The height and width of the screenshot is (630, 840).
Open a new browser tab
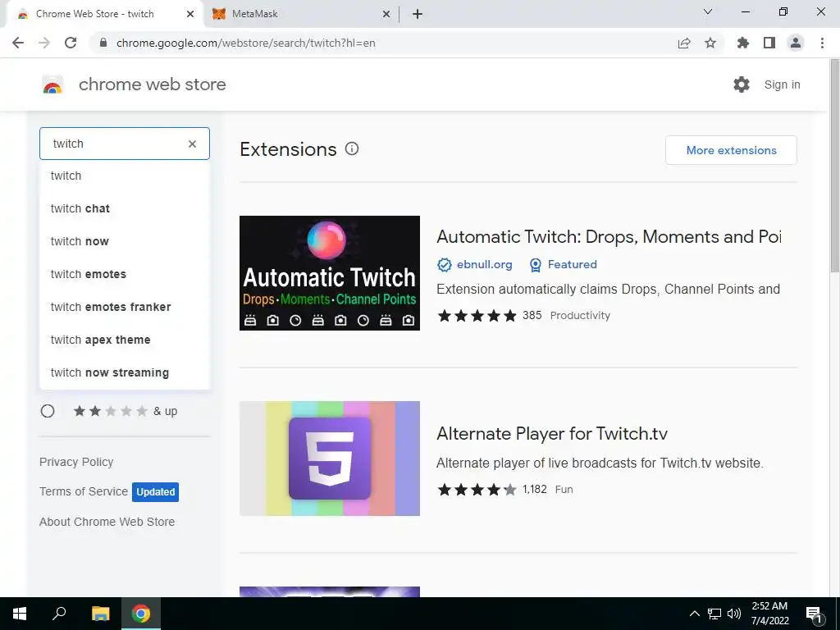coord(418,14)
